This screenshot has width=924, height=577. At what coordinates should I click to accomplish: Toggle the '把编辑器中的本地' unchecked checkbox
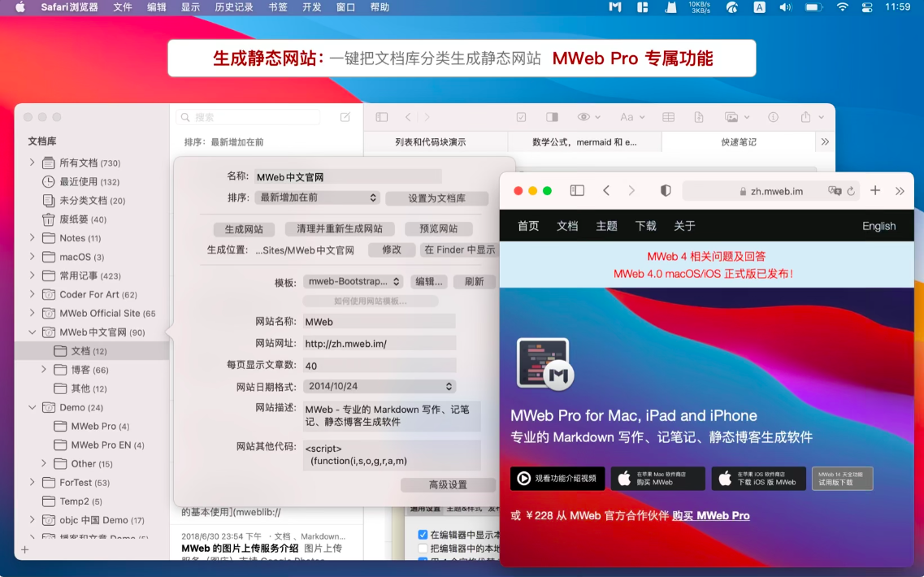423,548
